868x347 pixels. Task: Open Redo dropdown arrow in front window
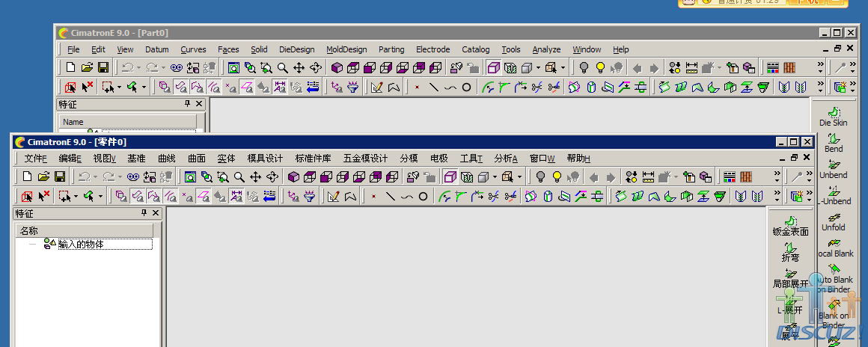pyautogui.click(x=120, y=177)
